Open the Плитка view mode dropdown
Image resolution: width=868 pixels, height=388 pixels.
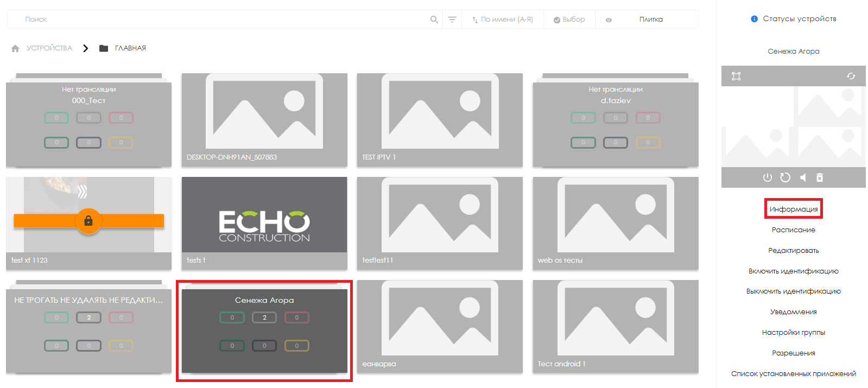tap(650, 20)
